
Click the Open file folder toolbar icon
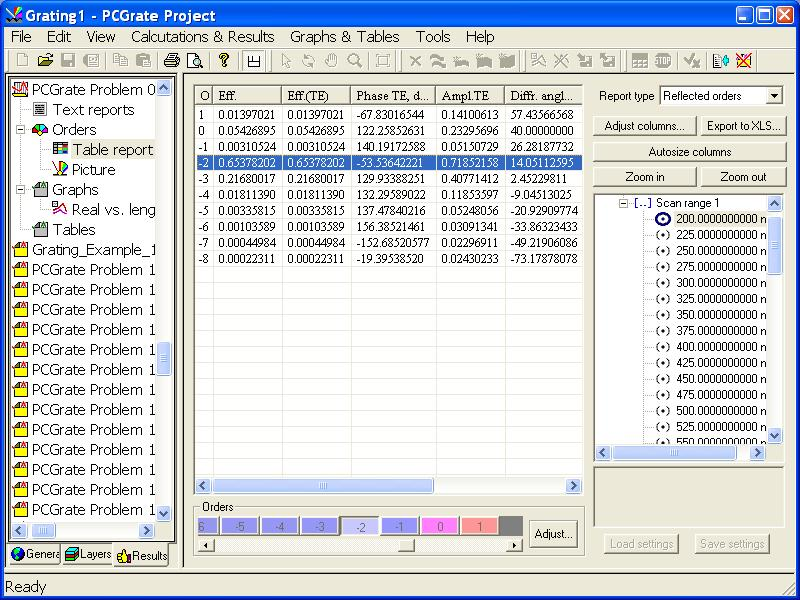coord(45,61)
